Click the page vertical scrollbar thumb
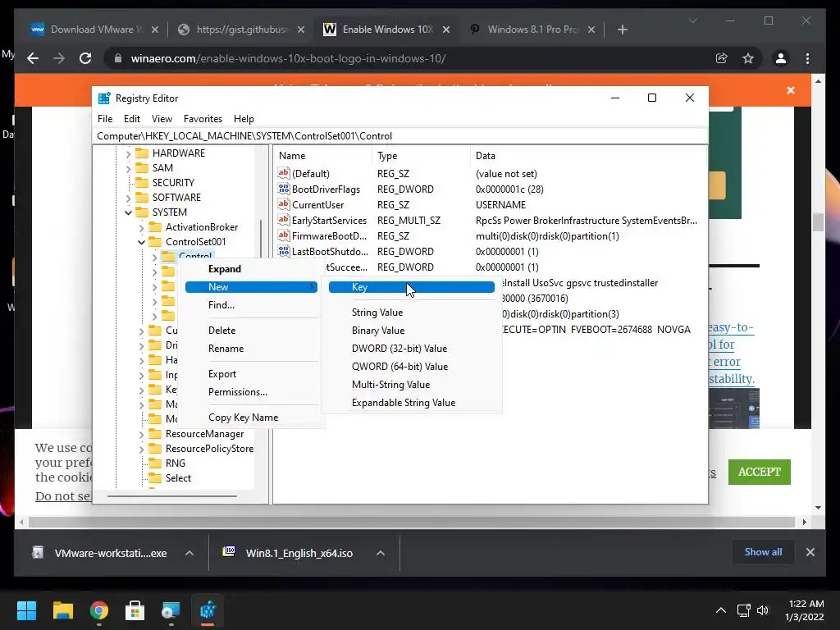The image size is (840, 630). point(818,221)
